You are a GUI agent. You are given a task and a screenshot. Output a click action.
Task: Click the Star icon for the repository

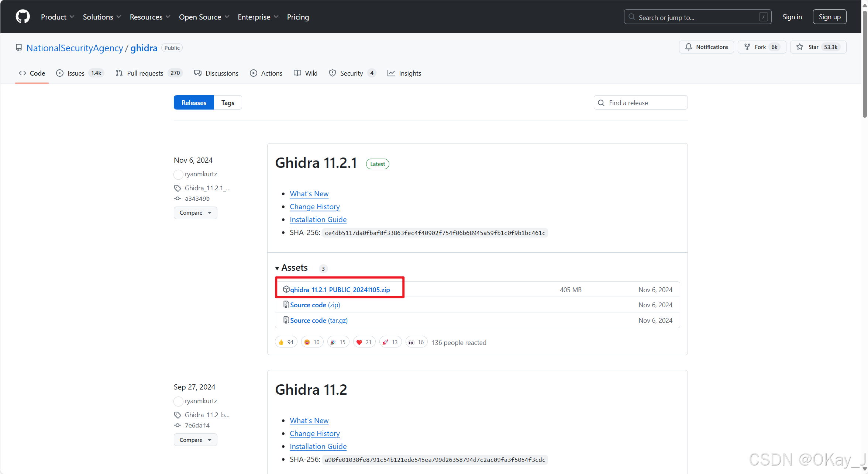point(800,47)
